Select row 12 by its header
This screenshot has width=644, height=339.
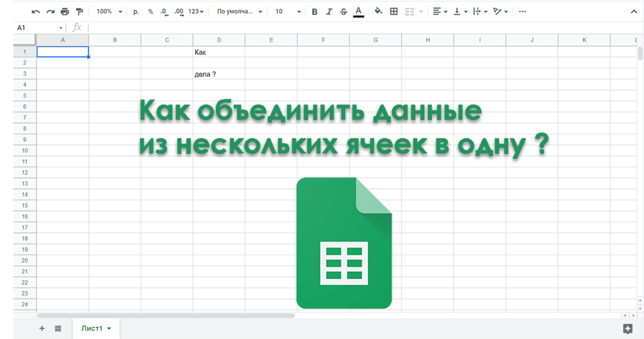(x=25, y=173)
